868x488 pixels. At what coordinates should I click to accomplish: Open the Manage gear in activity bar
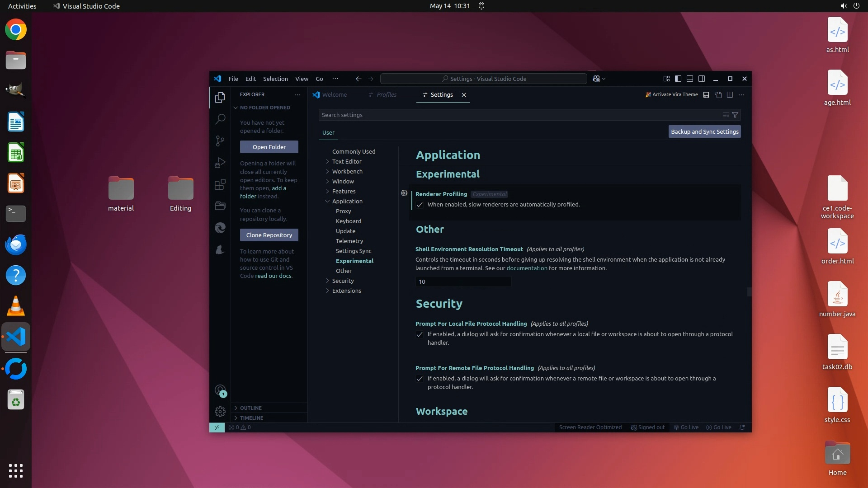220,412
